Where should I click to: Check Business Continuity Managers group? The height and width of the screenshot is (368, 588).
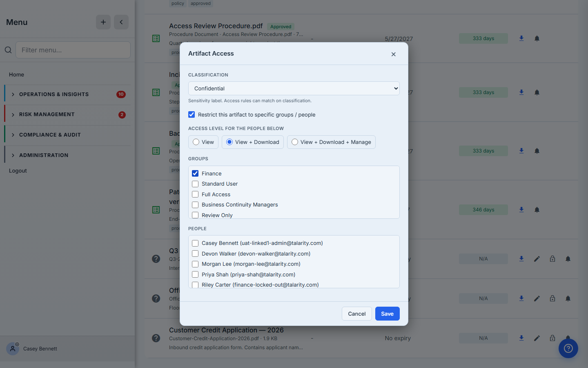[x=195, y=205]
